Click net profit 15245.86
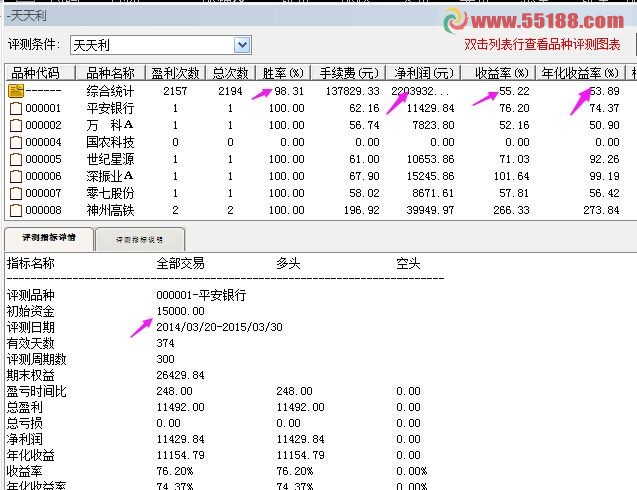Viewport: 637px width, 490px height. pyautogui.click(x=431, y=176)
